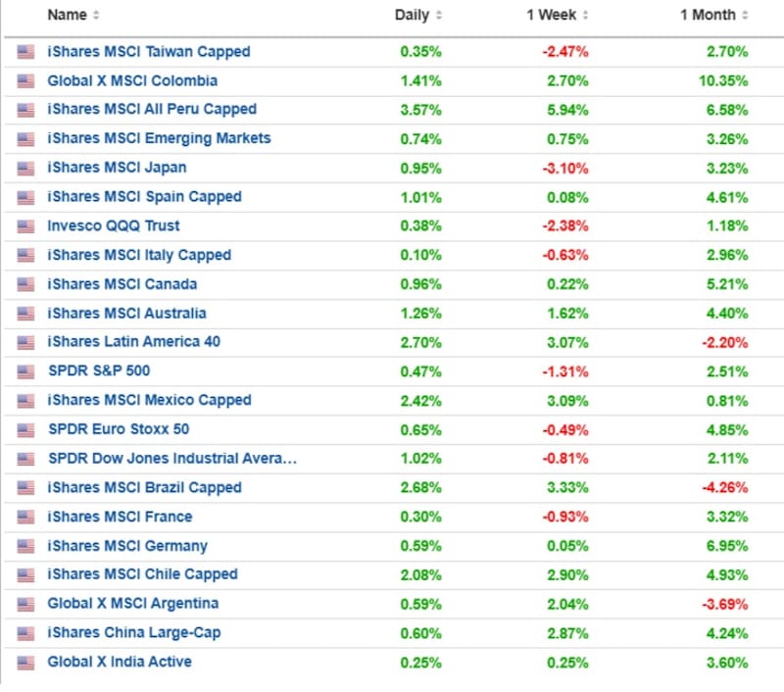The height and width of the screenshot is (692, 784).
Task: Select Argentina 1 Month value -3.69%
Action: 725,605
